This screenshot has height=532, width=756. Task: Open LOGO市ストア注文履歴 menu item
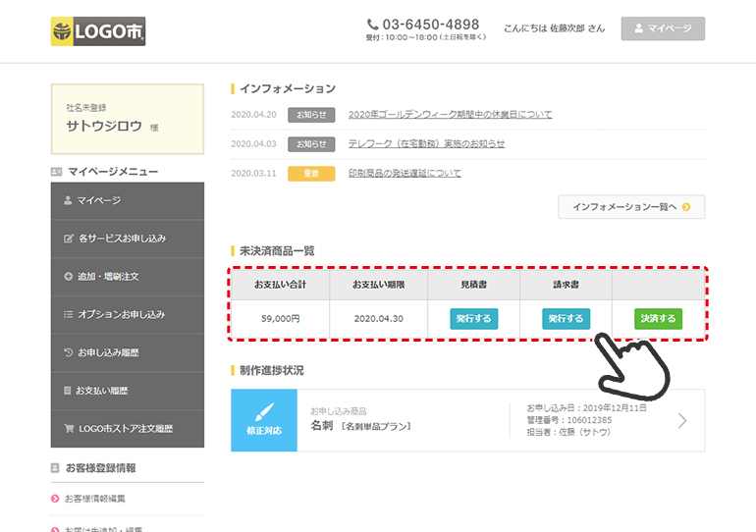[128, 429]
